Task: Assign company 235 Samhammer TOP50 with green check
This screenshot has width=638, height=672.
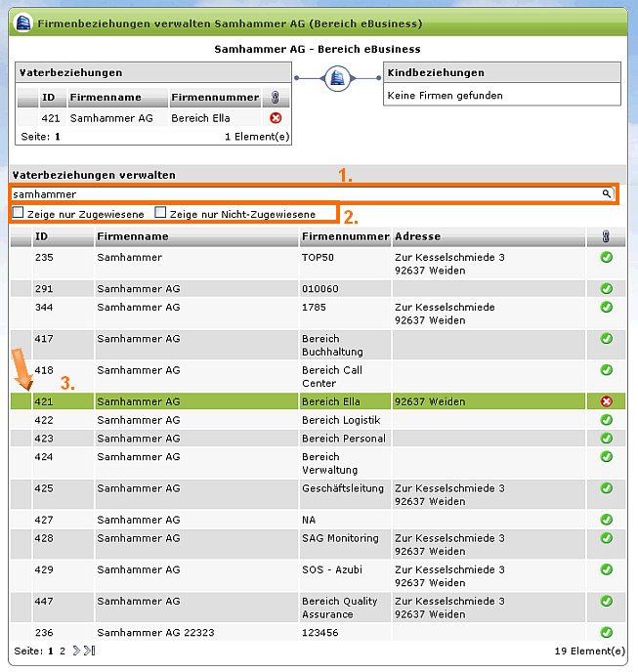Action: [606, 257]
